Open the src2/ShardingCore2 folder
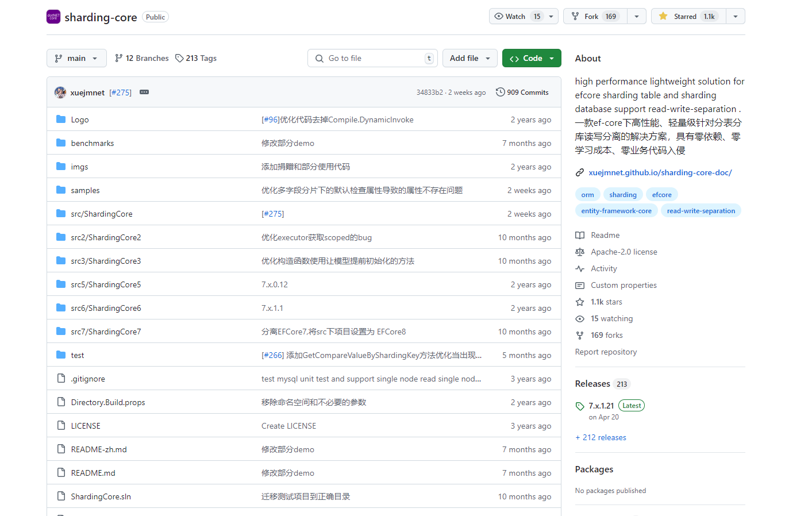Viewport: 812px width, 516px height. pyautogui.click(x=106, y=237)
